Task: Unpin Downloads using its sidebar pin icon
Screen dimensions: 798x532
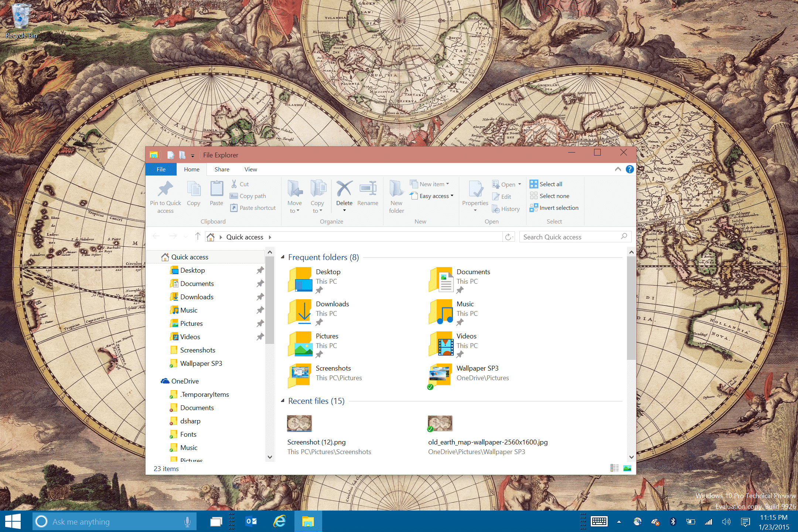Action: [260, 297]
